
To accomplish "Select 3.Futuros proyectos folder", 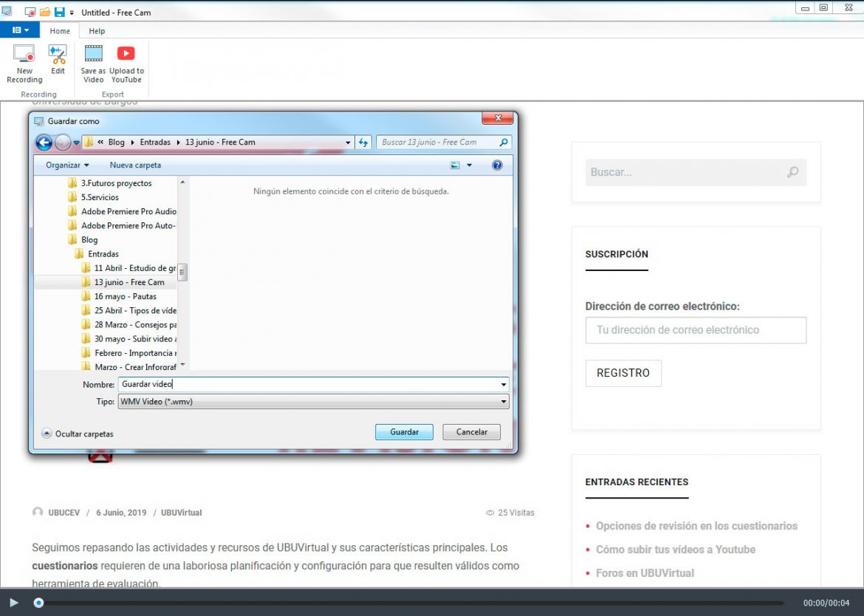I will click(x=109, y=183).
